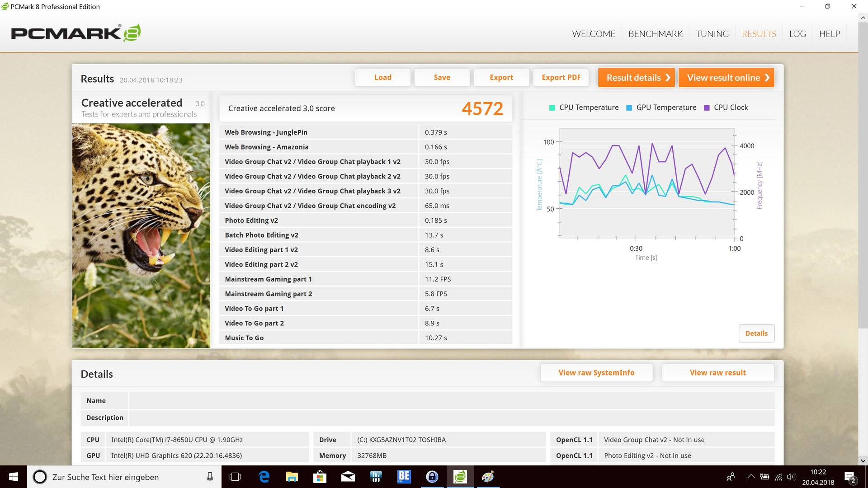This screenshot has height=488, width=868.
Task: Open the Action Center notifications
Action: click(850, 477)
